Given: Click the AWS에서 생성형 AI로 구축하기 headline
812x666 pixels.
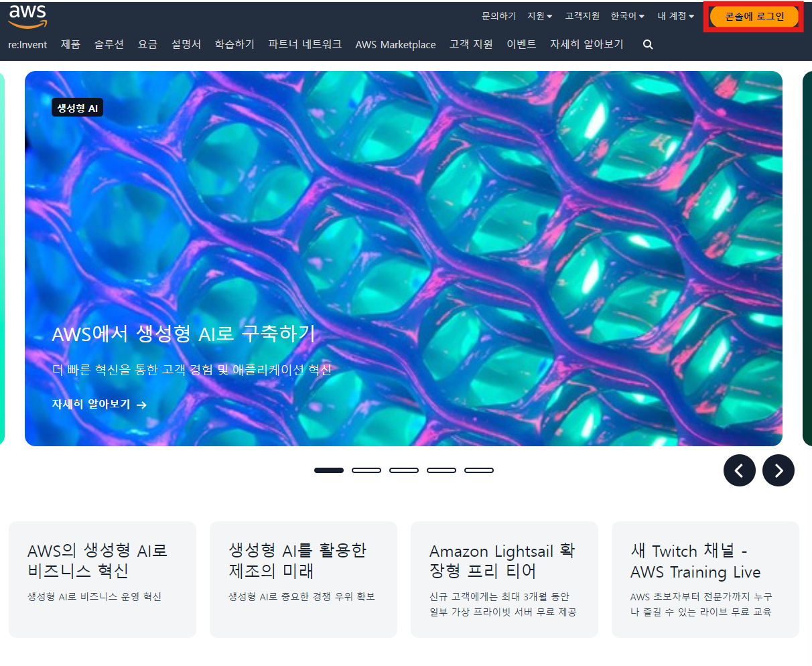Looking at the screenshot, I should click(184, 334).
